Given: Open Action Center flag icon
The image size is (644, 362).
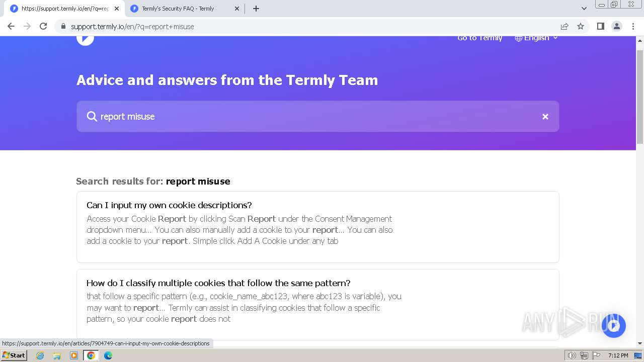Looking at the screenshot, I should (596, 355).
